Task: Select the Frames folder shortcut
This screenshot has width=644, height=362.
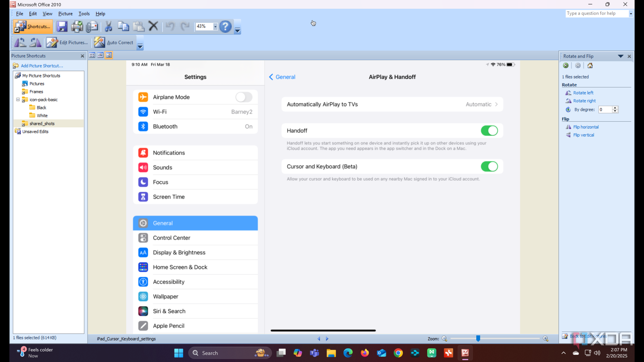Action: click(36, 92)
